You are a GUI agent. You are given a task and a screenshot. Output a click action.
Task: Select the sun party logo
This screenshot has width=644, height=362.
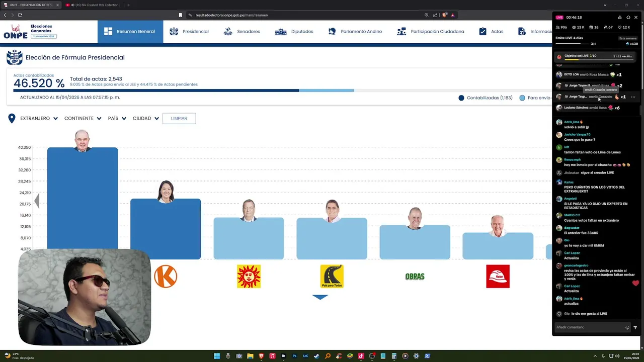(249, 277)
